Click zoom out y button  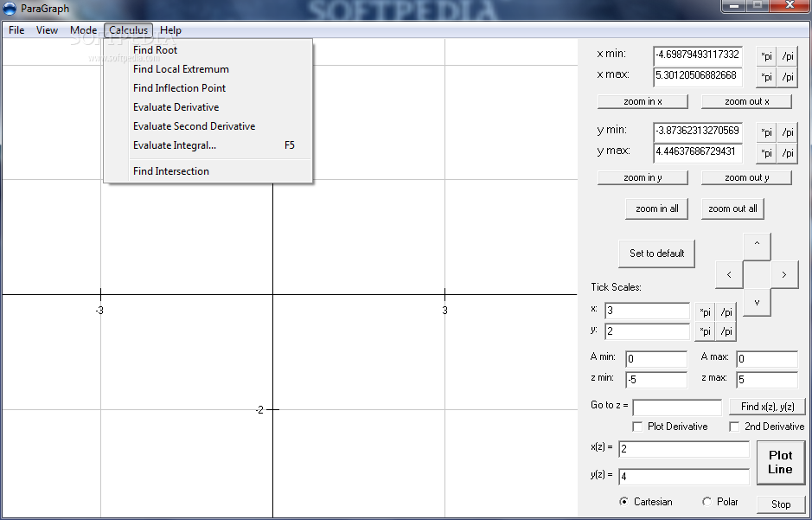[746, 177]
